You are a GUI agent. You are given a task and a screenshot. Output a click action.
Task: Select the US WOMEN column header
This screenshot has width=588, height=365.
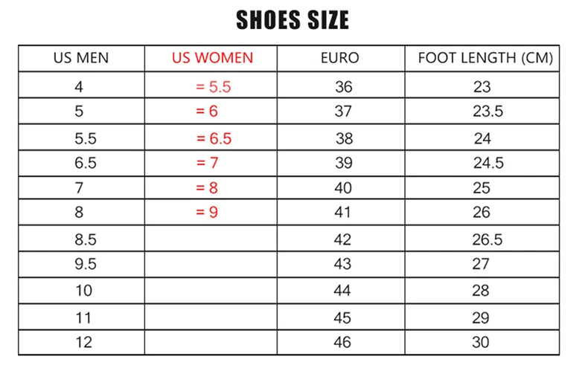pos(211,58)
